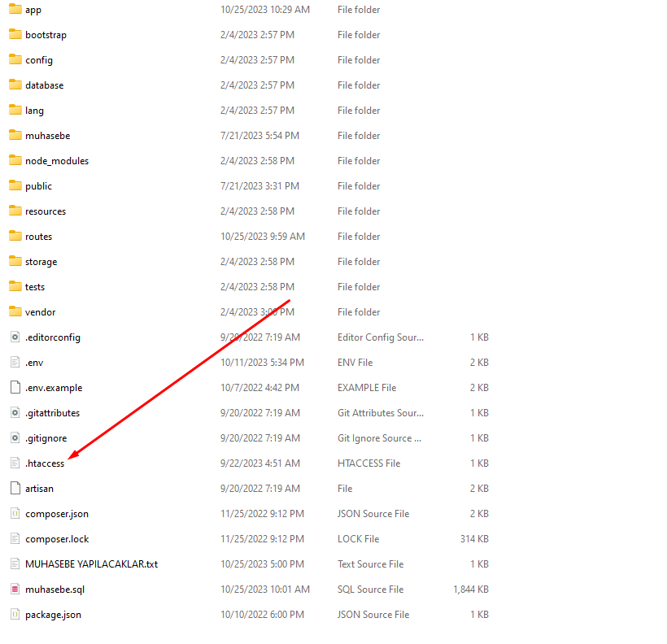The height and width of the screenshot is (644, 667).
Task: Click the artisan file icon
Action: click(x=15, y=488)
